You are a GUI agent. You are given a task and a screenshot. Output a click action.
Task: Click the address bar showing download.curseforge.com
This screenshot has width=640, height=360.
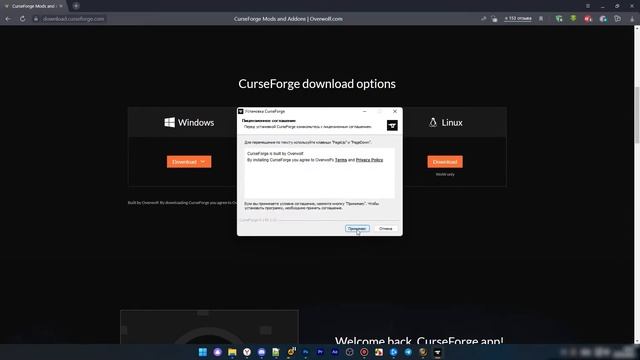[x=73, y=19]
